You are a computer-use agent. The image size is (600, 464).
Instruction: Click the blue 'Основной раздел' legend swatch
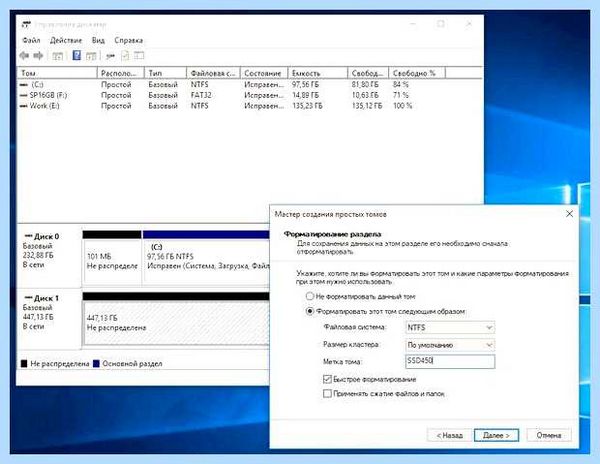(96, 363)
